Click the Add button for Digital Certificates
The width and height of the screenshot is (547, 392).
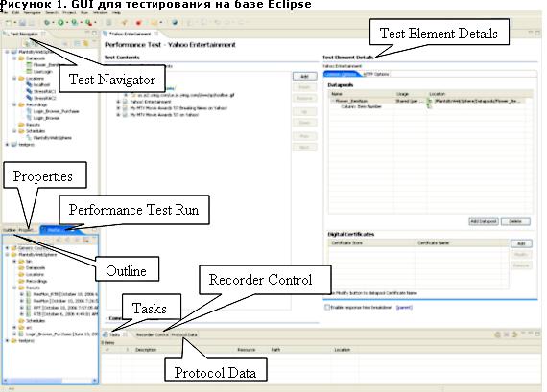pos(521,243)
